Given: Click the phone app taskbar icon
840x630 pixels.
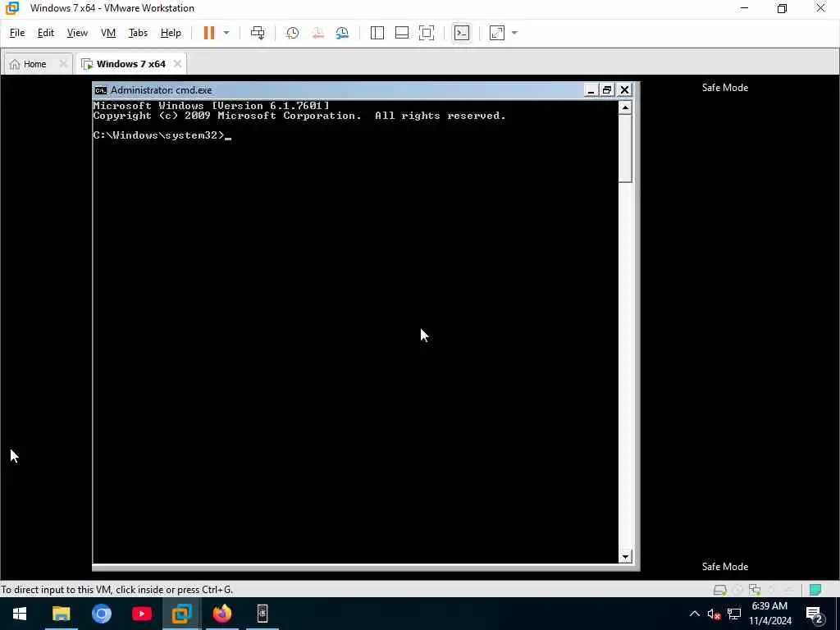Looking at the screenshot, I should tap(262, 614).
